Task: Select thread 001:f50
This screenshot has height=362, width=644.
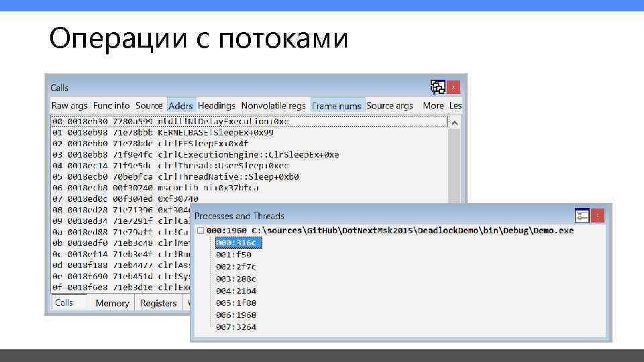Action: pos(233,255)
